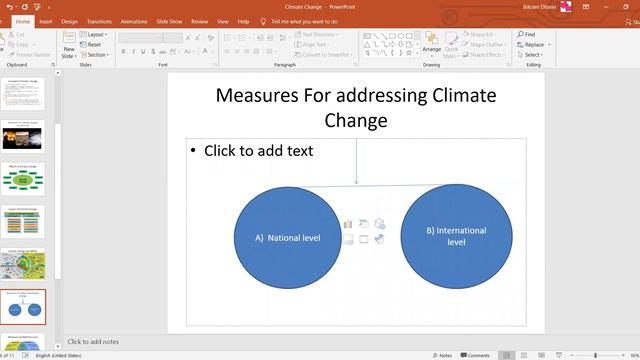
Task: Open the Select dropdown in Editing
Action: (x=530, y=55)
